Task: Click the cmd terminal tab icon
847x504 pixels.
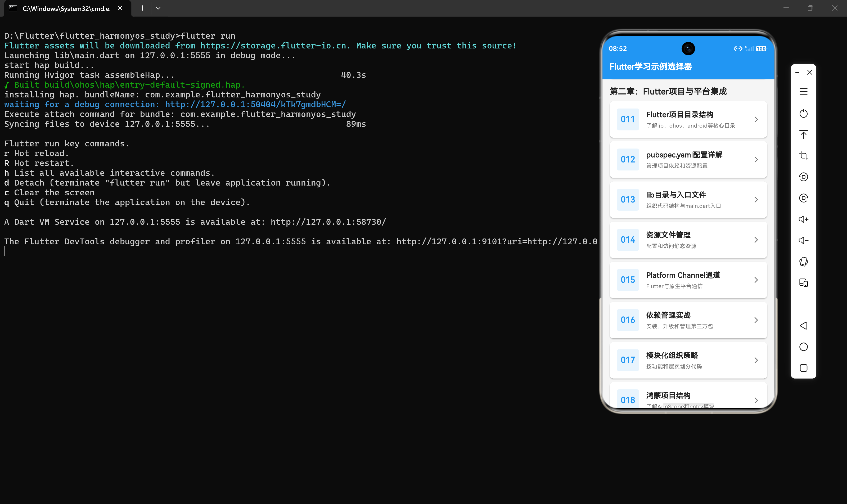Action: (x=13, y=8)
